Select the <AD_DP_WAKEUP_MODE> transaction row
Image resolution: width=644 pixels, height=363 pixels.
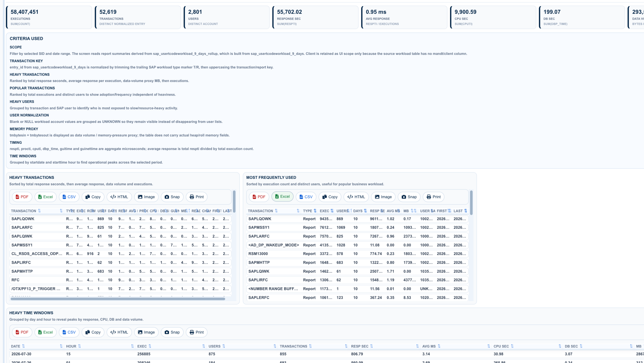(x=357, y=245)
